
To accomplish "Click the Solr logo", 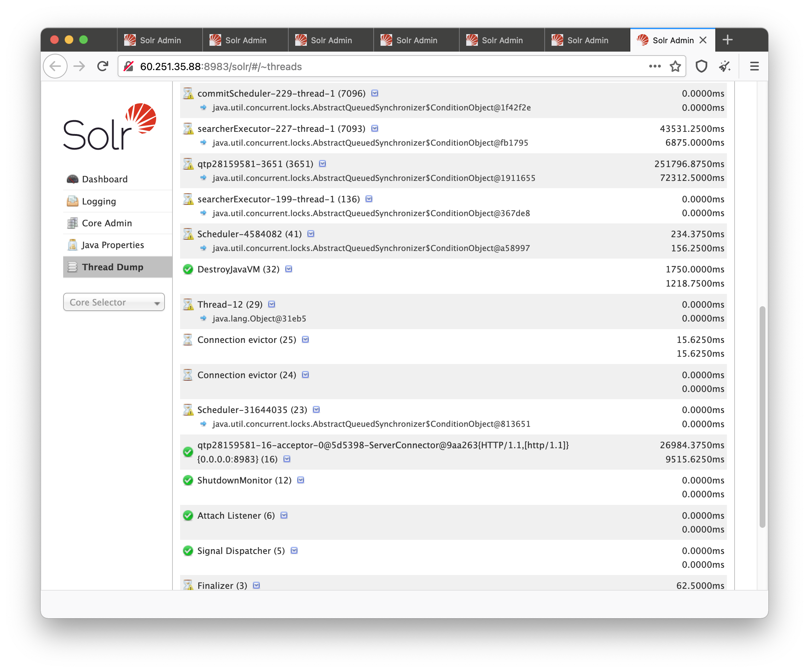I will tap(110, 126).
